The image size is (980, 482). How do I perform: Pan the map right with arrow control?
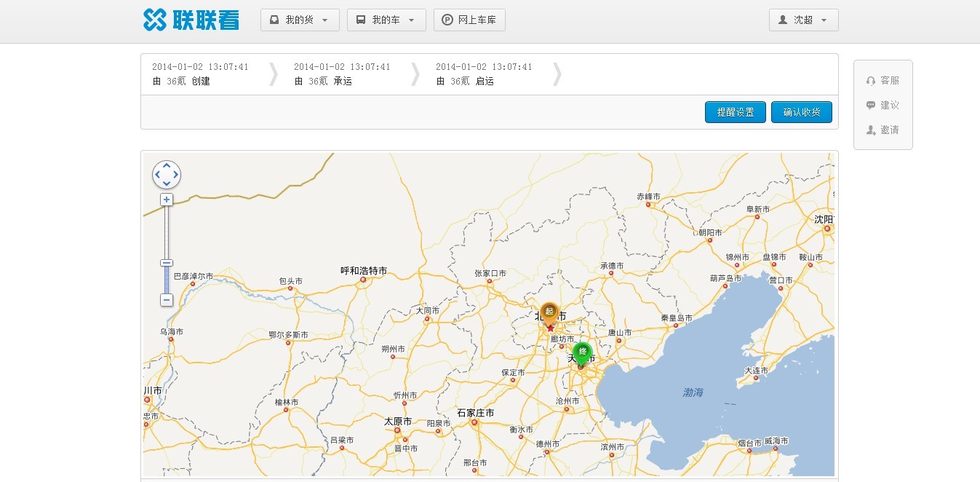click(x=175, y=175)
